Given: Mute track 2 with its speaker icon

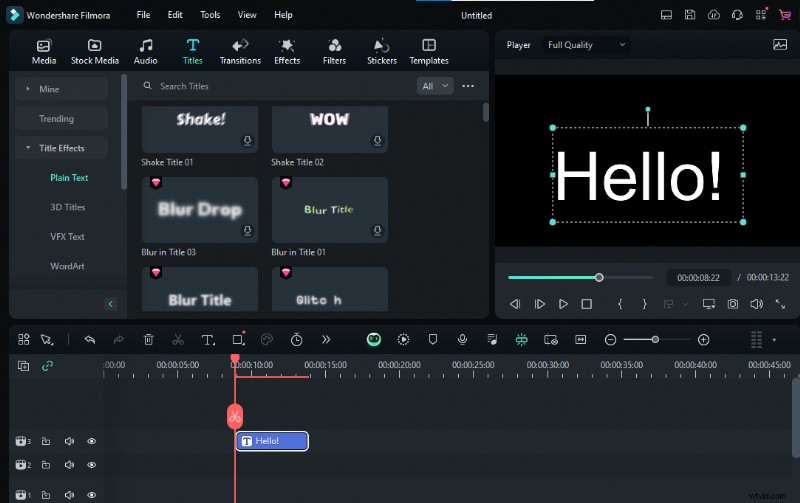Looking at the screenshot, I should [x=70, y=465].
